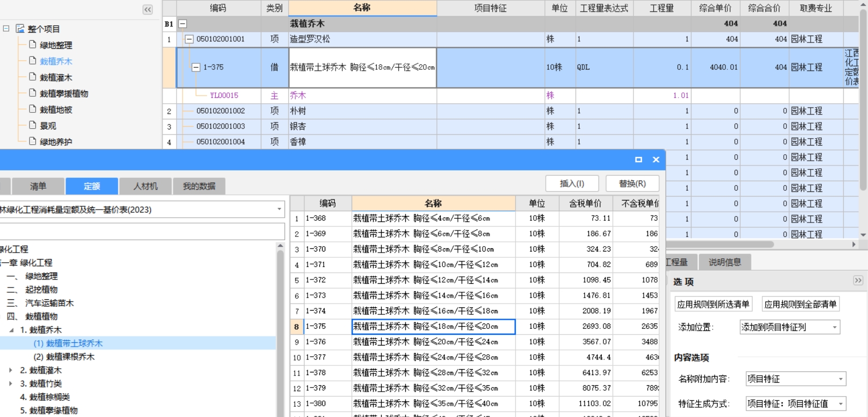Screen dimensions: 868x417
Task: Select 4. 栽植棕榈类 tree node
Action: pyautogui.click(x=45, y=397)
